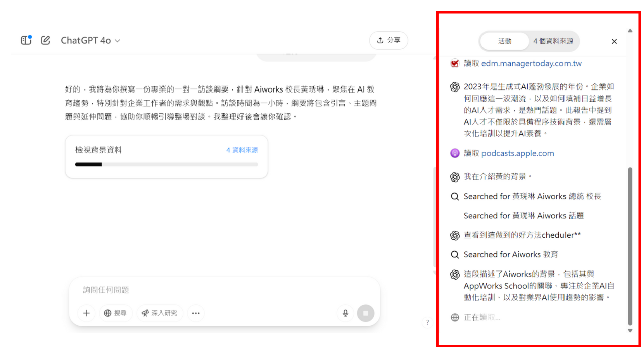Open the edm.managertoday.com.tw link

(531, 63)
